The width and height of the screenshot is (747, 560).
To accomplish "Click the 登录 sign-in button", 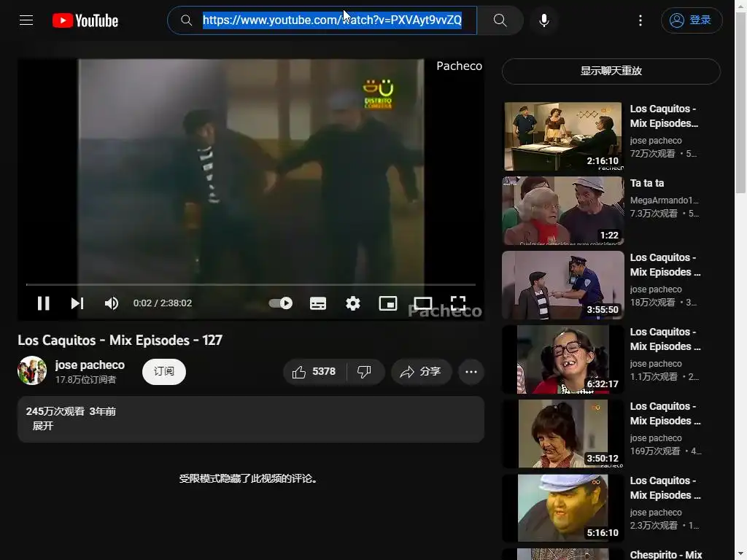I will point(692,20).
